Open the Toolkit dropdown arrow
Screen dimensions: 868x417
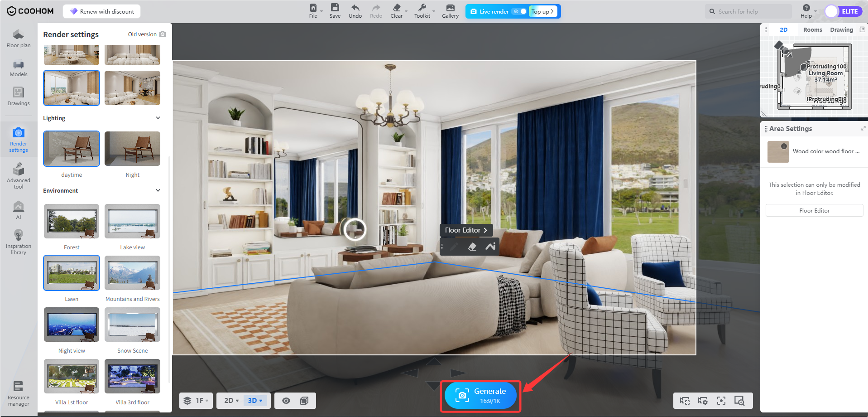click(x=434, y=11)
